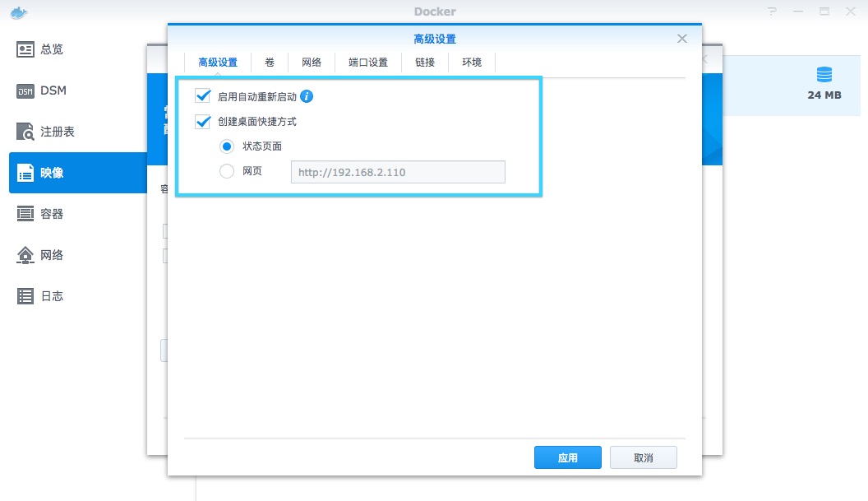Screen dimensions: 868x501
Task: Click the 映像 image sidebar icon
Action: [x=25, y=173]
